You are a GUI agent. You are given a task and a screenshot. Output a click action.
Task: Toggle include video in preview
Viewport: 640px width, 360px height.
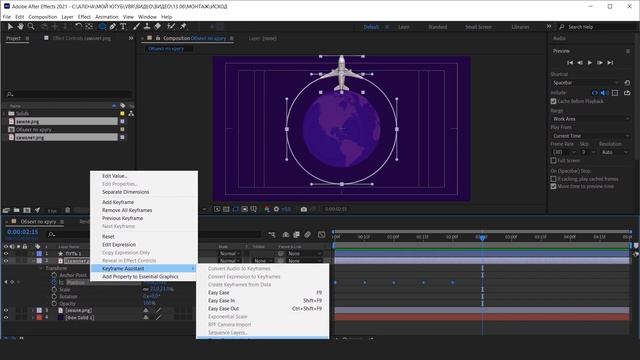(x=595, y=93)
